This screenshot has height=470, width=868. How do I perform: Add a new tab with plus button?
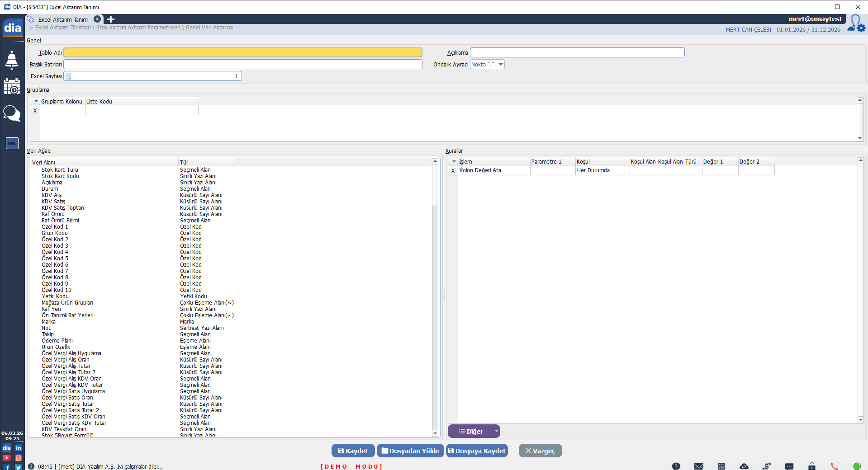[x=111, y=19]
